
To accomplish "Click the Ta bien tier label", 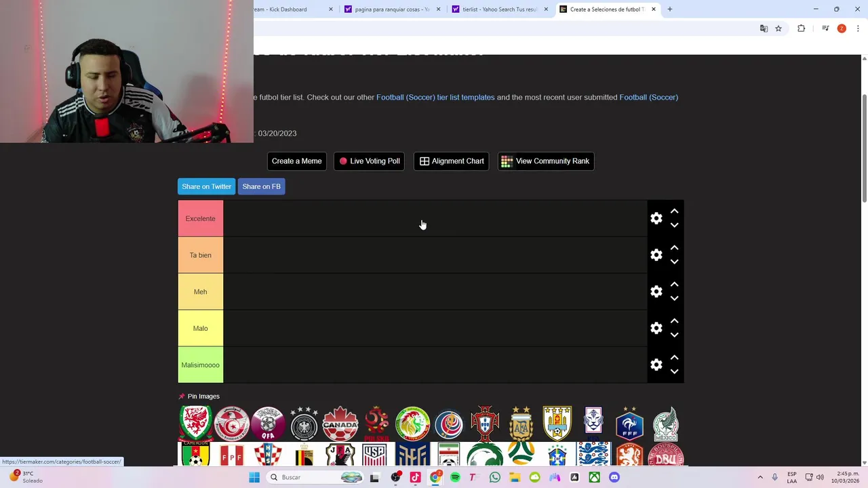I will [x=200, y=255].
